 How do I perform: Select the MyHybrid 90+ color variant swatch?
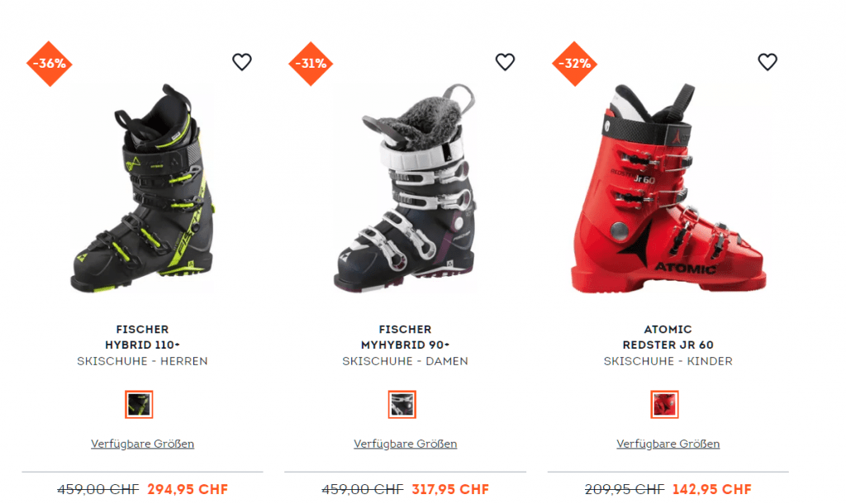point(402,404)
